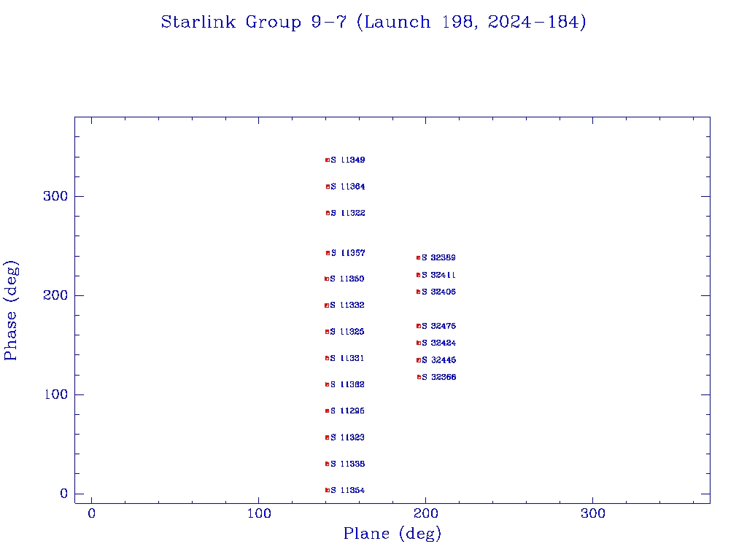Select the satellite label 'S 32445'
The height and width of the screenshot is (560, 747).
coord(438,360)
